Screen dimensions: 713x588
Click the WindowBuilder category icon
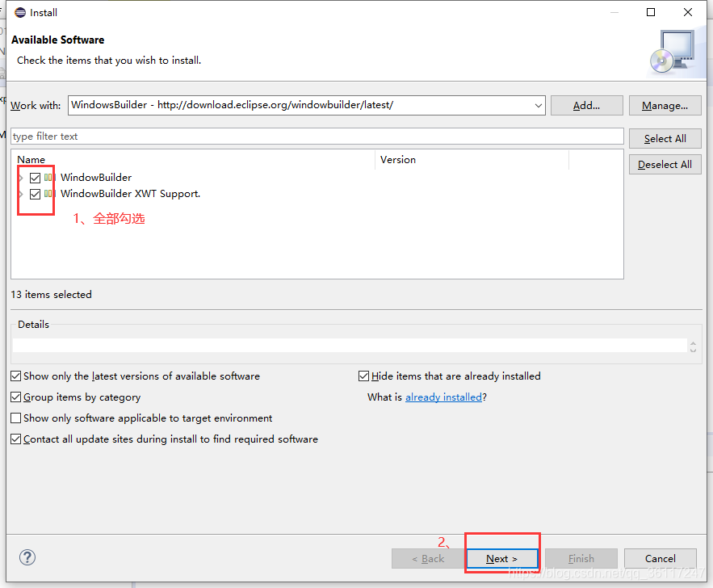[x=50, y=178]
